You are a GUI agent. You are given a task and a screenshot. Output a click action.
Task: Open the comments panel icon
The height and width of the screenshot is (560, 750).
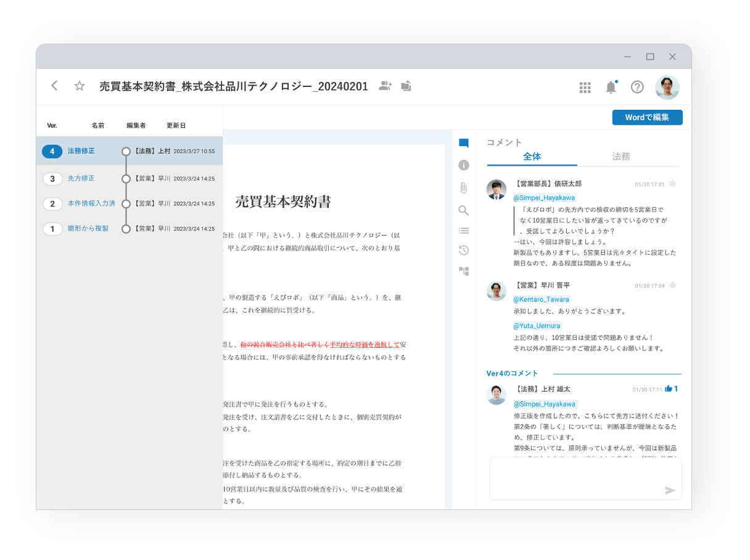(x=464, y=142)
